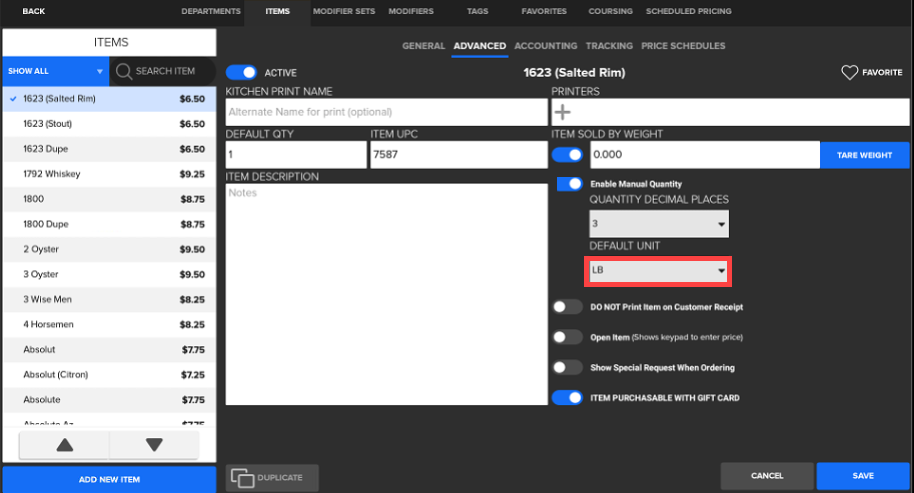The width and height of the screenshot is (914, 493).
Task: Open the Default Unit LB dropdown
Action: tap(659, 270)
